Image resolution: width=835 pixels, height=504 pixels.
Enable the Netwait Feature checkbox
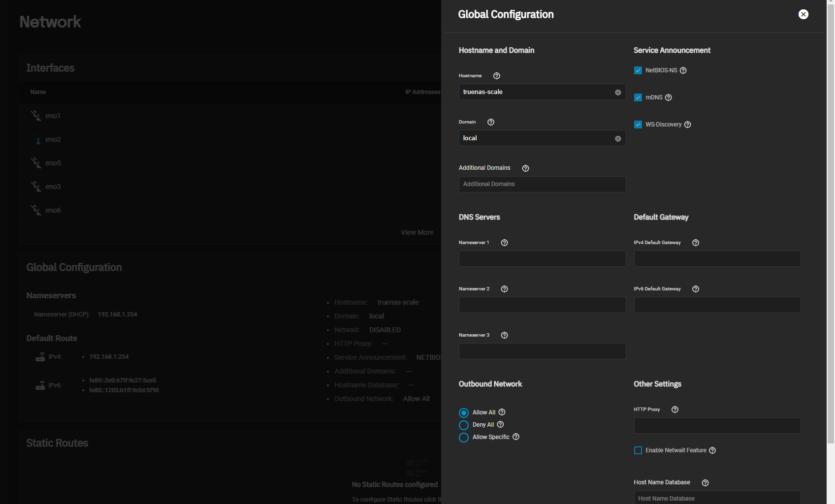[x=638, y=450]
